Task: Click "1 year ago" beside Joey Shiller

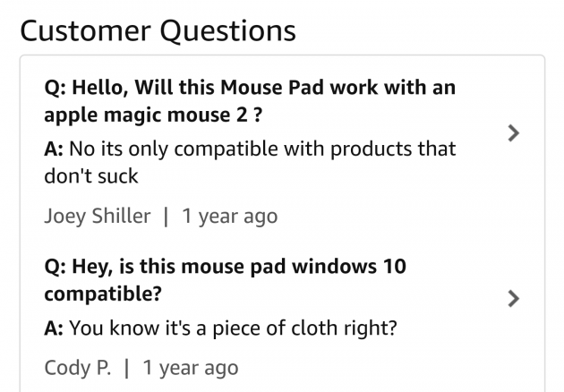Action: [230, 216]
